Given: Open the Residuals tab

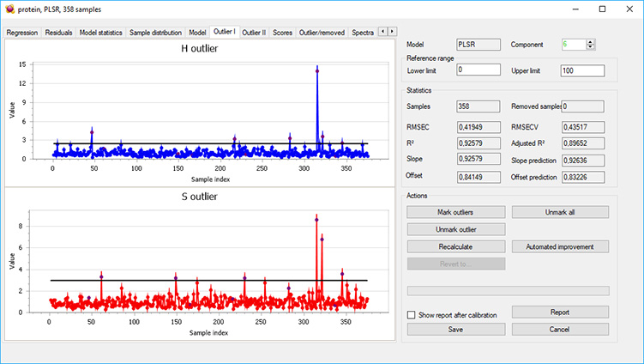Looking at the screenshot, I should coord(59,33).
